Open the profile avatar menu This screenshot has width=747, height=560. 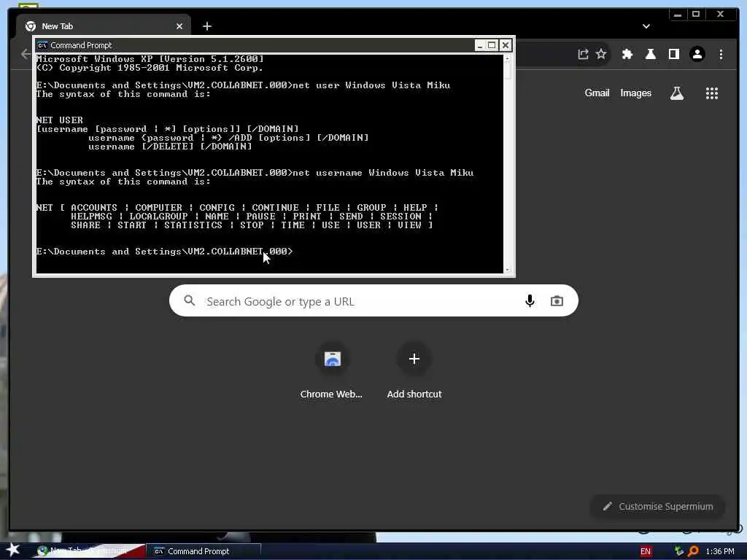(697, 54)
